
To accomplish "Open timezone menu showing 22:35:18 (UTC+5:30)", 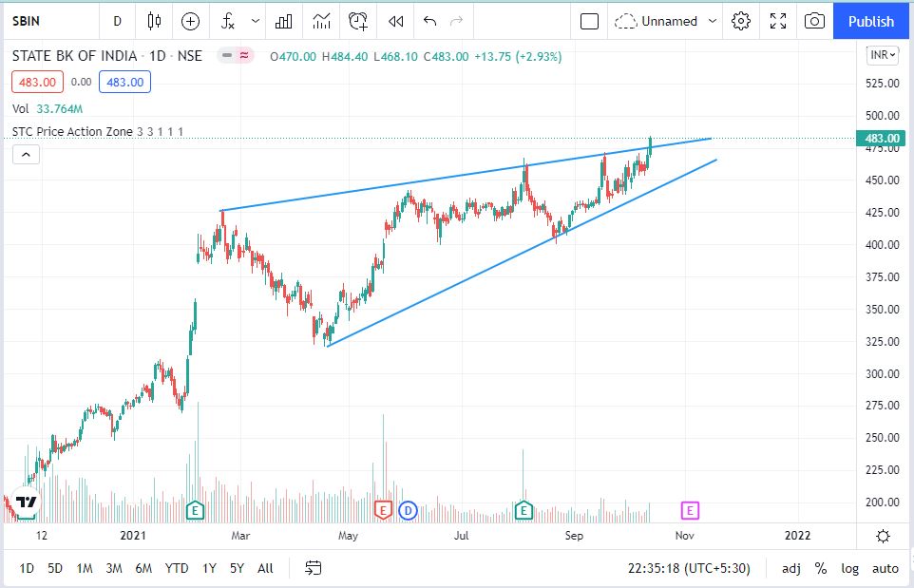I will [x=689, y=568].
